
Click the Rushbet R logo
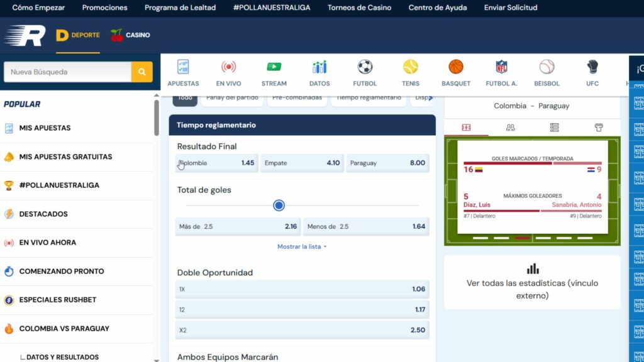(25, 35)
